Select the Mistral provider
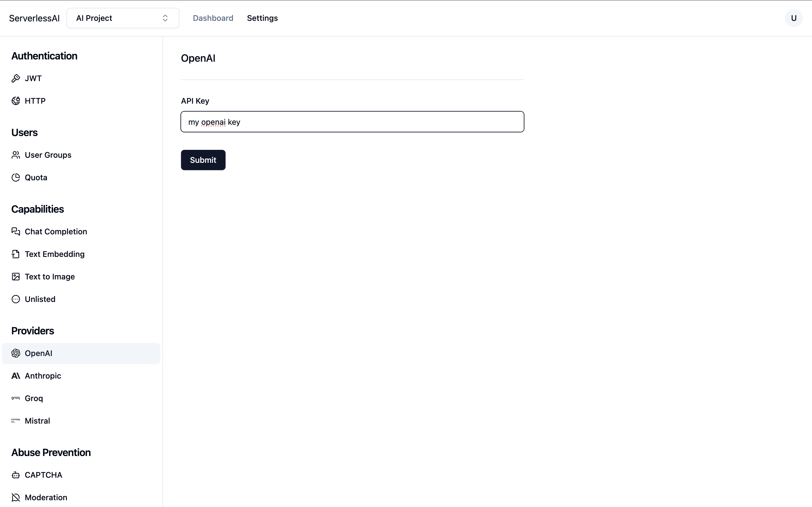The width and height of the screenshot is (812, 507). coord(37,421)
